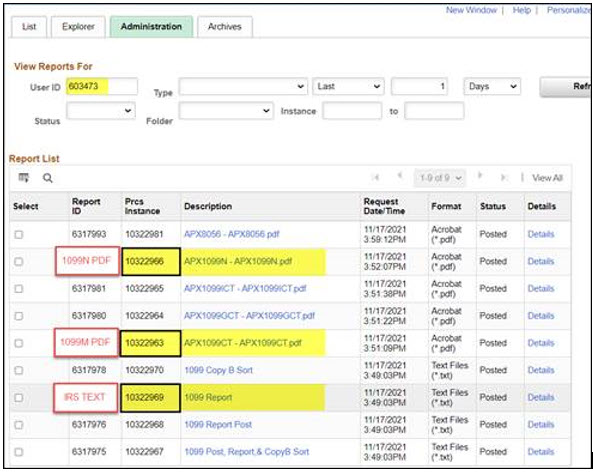Select checkbox for APX1099N row
Viewport: 593px width, 474px height.
pyautogui.click(x=19, y=262)
